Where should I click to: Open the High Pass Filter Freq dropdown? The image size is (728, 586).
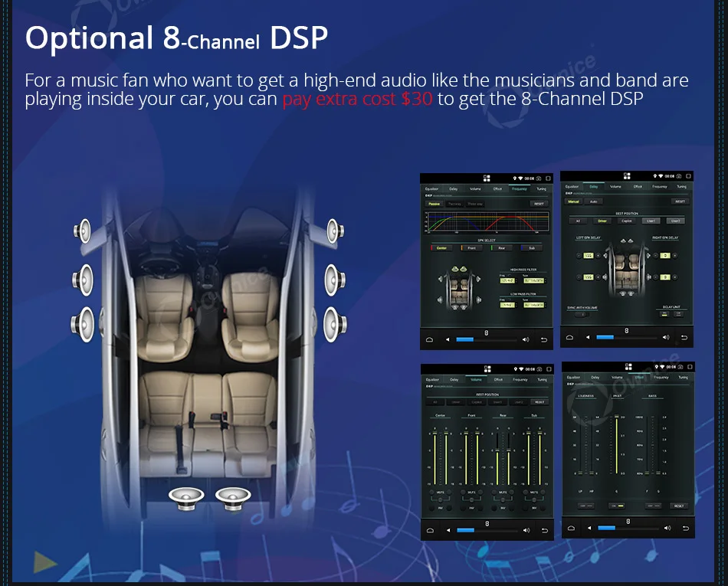(x=507, y=280)
